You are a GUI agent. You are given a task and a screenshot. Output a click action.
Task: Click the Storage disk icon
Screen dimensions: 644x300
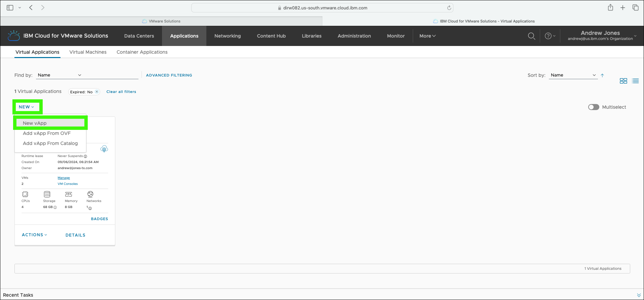[x=47, y=194]
